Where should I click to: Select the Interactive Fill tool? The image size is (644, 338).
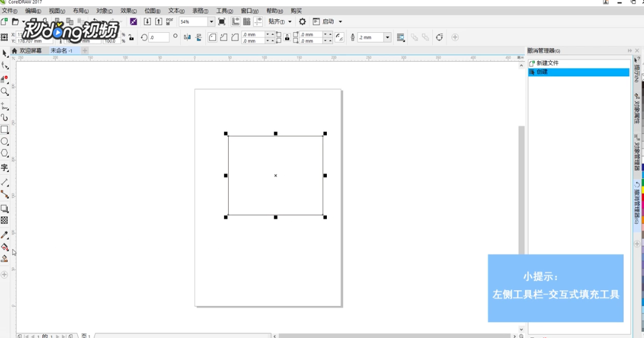point(4,247)
